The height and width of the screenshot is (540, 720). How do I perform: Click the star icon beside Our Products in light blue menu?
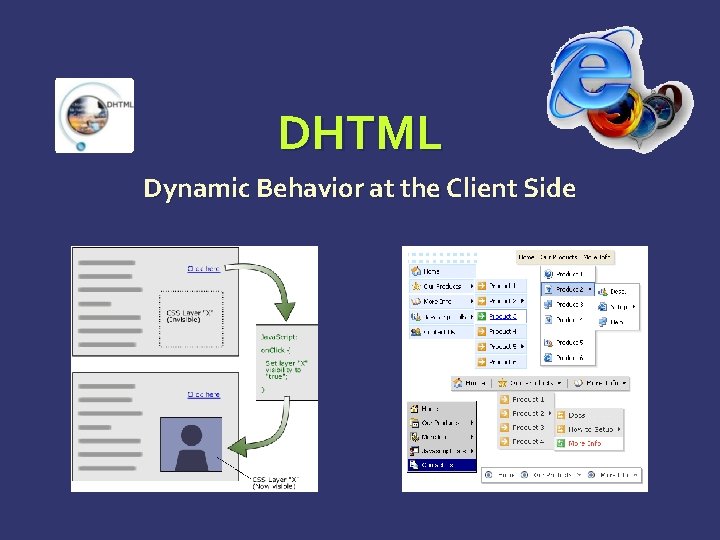[x=416, y=286]
